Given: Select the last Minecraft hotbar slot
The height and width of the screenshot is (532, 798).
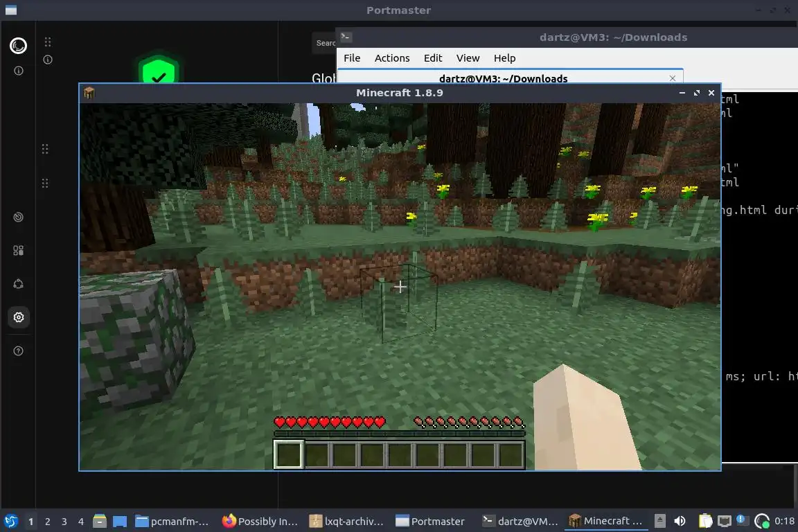Looking at the screenshot, I should pyautogui.click(x=510, y=454).
